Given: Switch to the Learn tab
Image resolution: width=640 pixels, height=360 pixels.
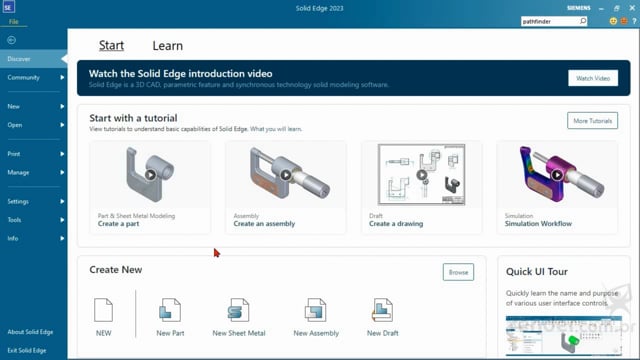Looking at the screenshot, I should (x=167, y=46).
